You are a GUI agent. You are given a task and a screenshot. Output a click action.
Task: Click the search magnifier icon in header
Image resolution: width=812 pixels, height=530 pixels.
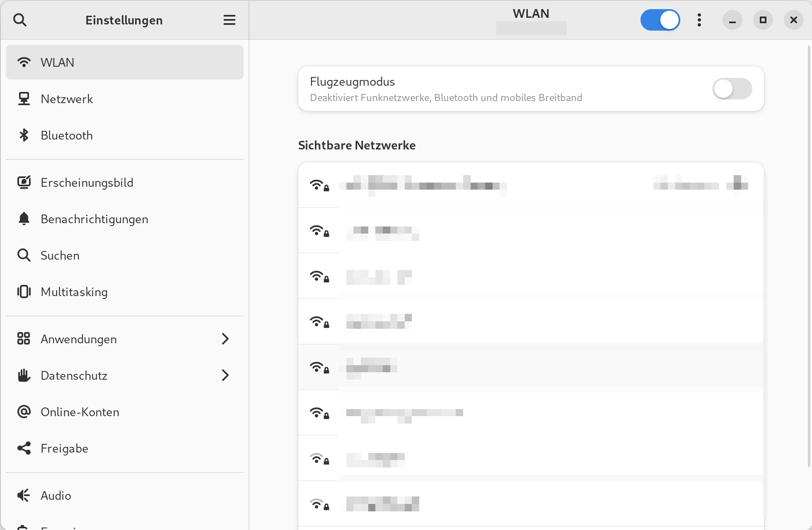click(x=20, y=20)
